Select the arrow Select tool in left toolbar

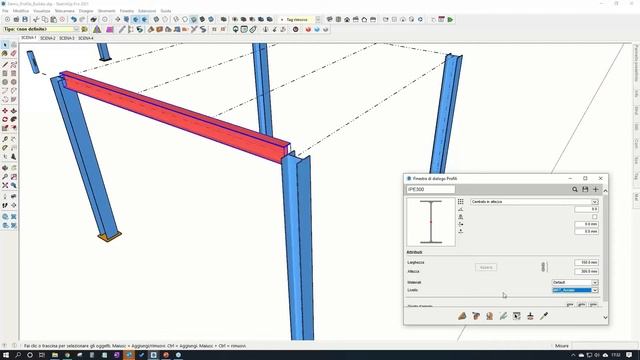pyautogui.click(x=5, y=44)
